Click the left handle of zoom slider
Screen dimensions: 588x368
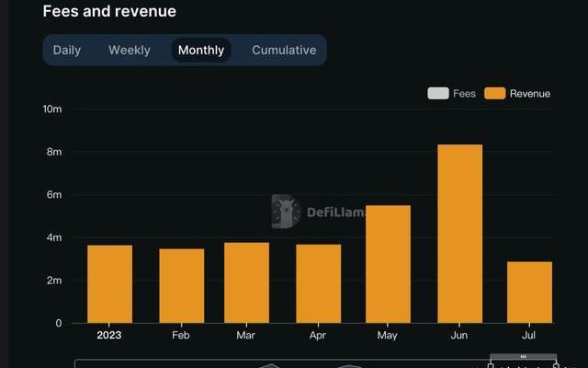click(x=491, y=364)
